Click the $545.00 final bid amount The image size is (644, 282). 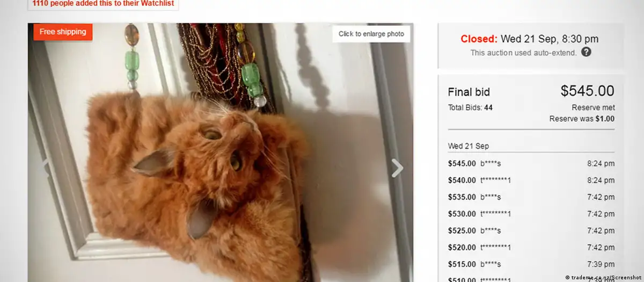pyautogui.click(x=588, y=91)
